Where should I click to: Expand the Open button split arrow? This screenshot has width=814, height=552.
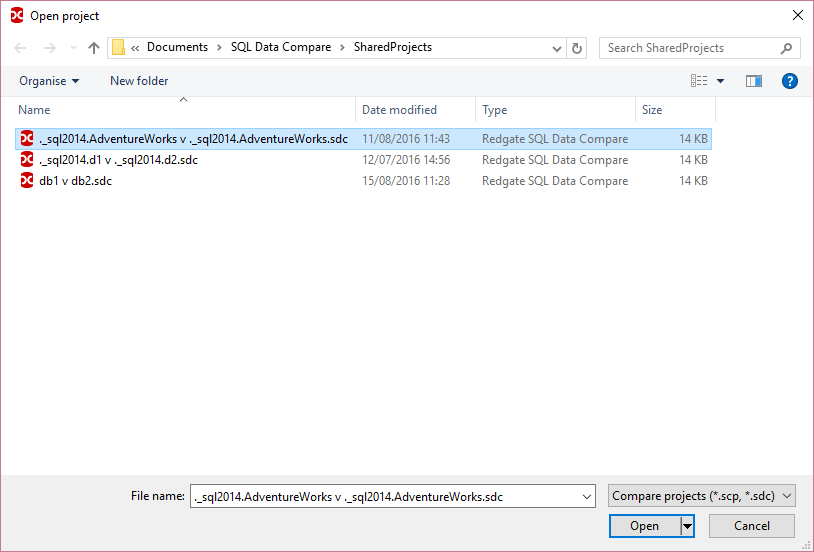pos(687,526)
